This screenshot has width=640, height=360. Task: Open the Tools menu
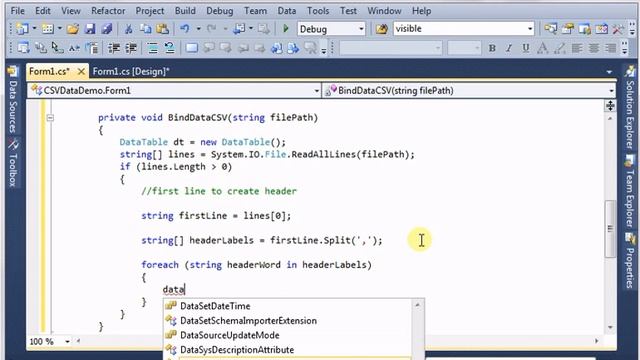318,11
